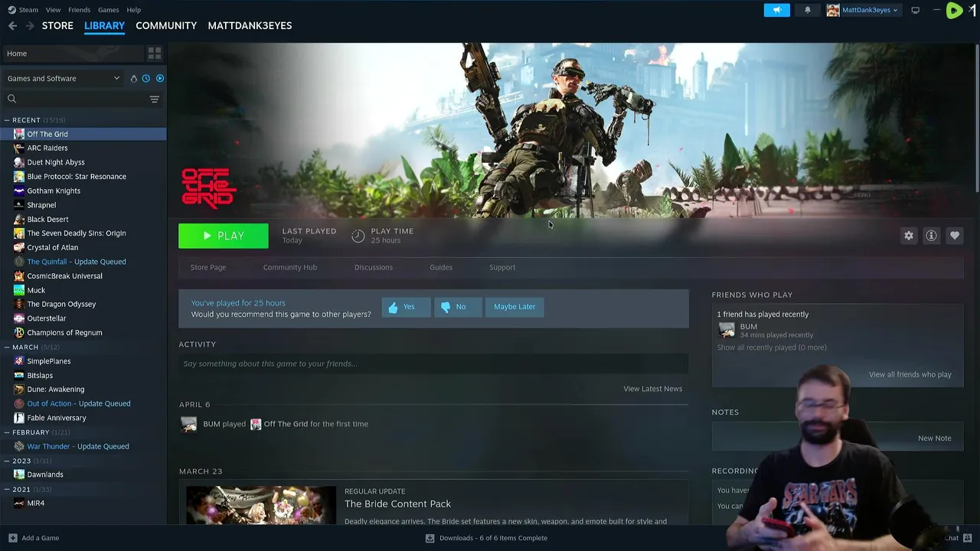The width and height of the screenshot is (980, 551).
Task: Open the Games menu
Action: (x=108, y=10)
